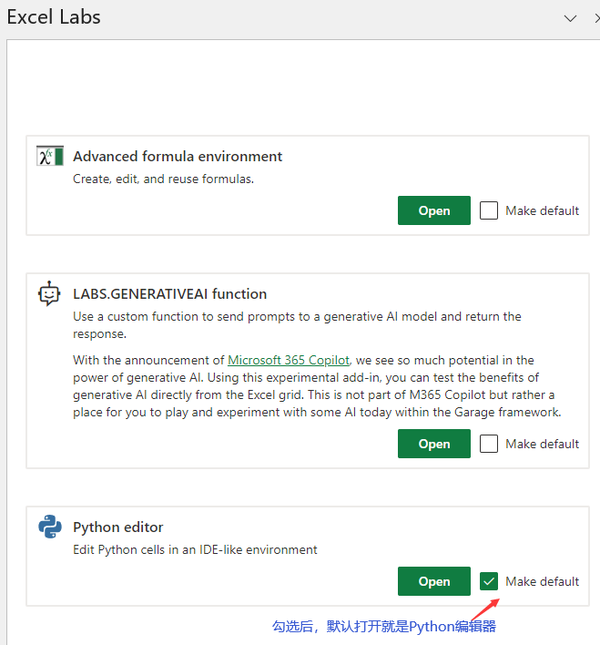
Task: Click the Advanced formula environment lambda icon
Action: pos(49,157)
